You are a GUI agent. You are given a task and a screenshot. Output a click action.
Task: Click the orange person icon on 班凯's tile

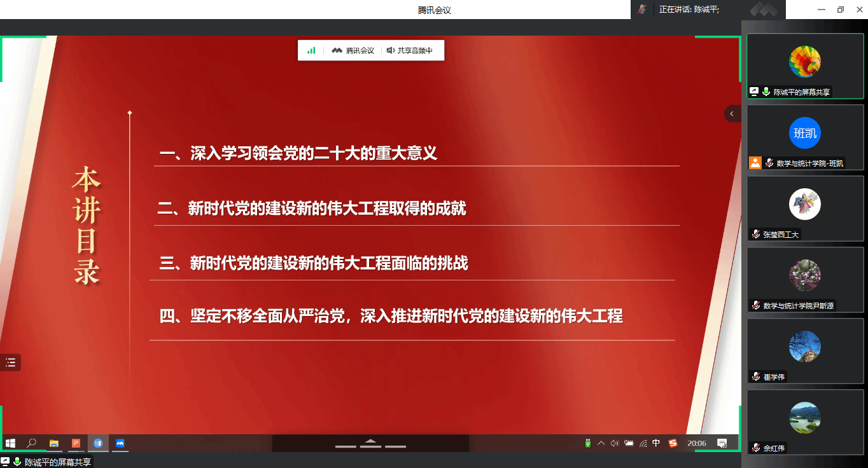tap(755, 162)
